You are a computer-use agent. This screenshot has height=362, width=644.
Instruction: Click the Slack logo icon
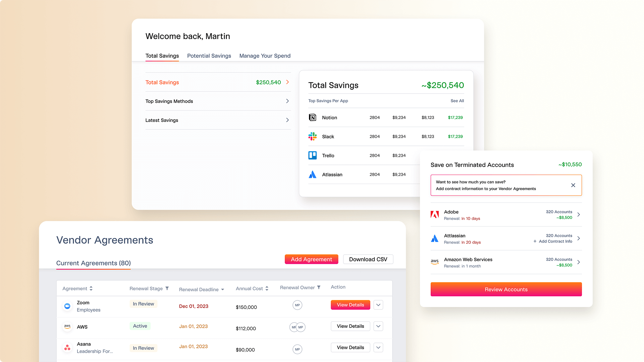click(x=312, y=136)
